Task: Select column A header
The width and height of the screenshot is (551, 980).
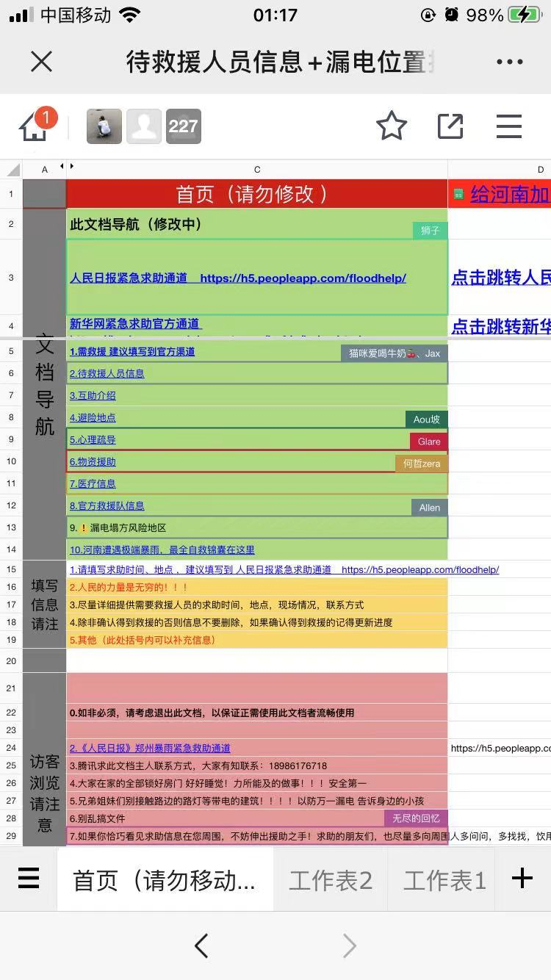Action: point(44,170)
